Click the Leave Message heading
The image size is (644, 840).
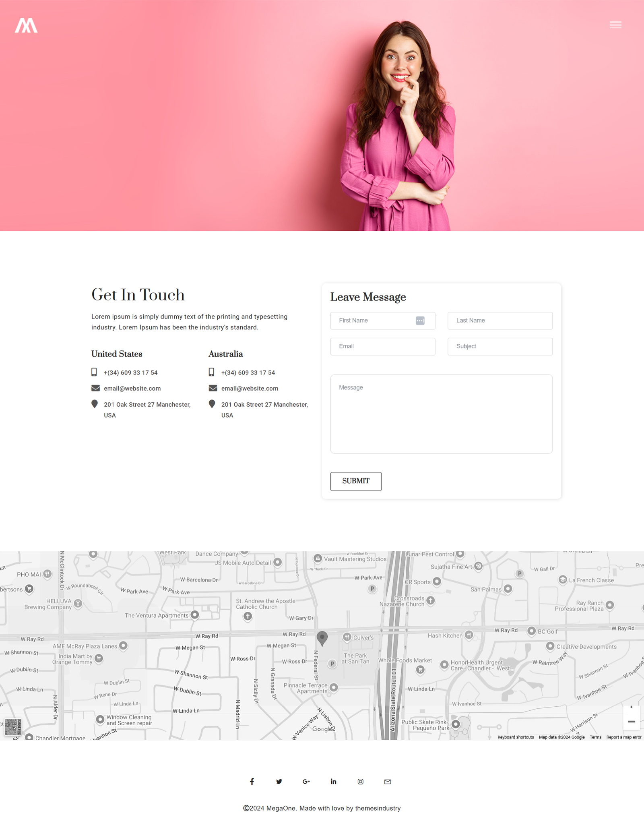368,297
